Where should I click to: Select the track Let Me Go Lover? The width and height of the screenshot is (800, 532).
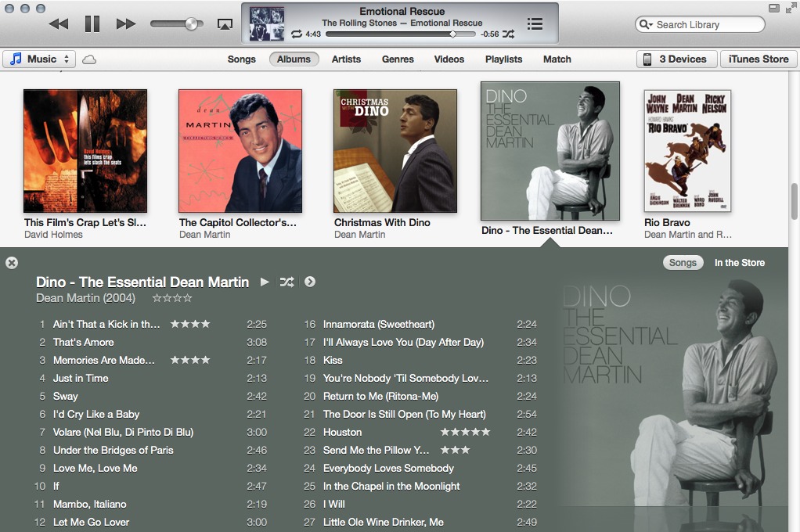point(92,523)
